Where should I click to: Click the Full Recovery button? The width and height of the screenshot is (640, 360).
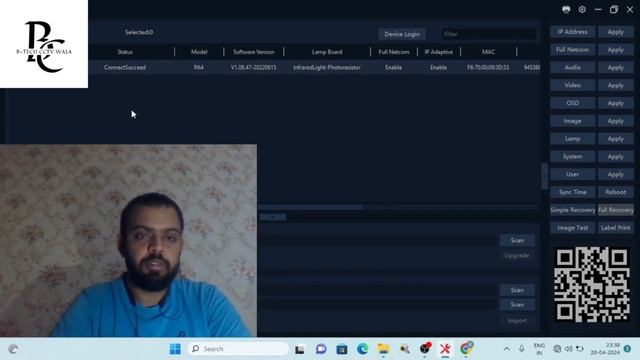tap(616, 210)
